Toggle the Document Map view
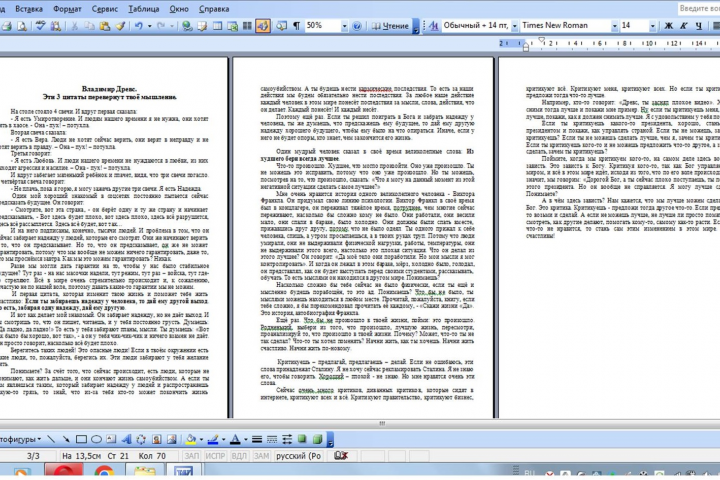The image size is (720, 480). 281,26
